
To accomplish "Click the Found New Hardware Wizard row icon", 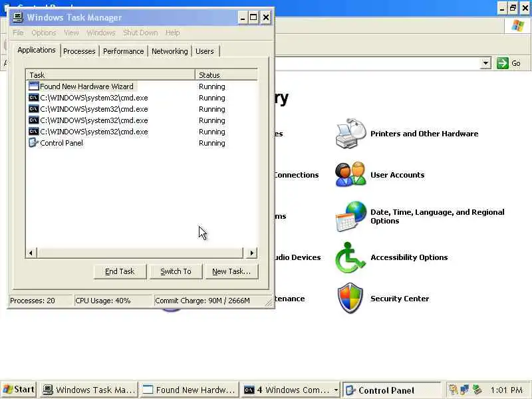I will click(34, 86).
